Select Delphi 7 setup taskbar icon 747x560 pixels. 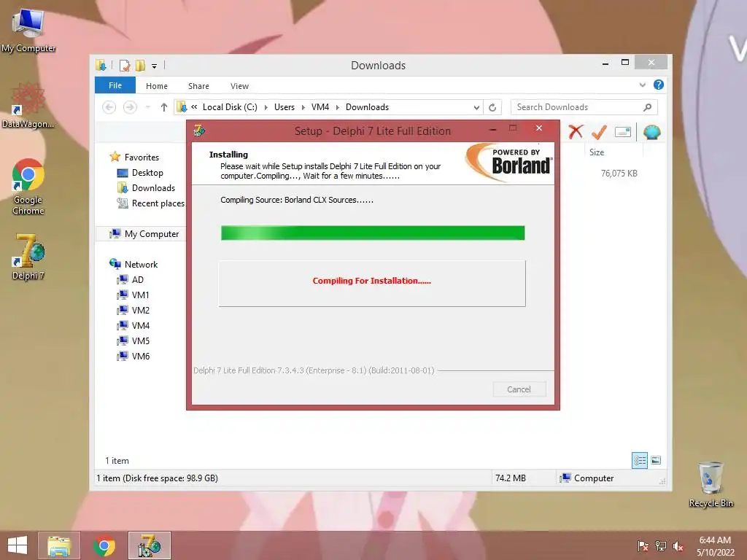click(x=150, y=545)
